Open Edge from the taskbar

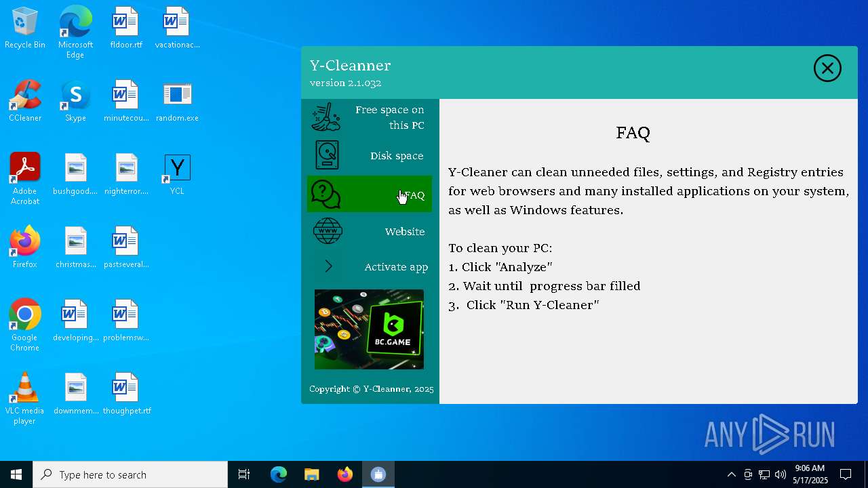[x=279, y=474]
